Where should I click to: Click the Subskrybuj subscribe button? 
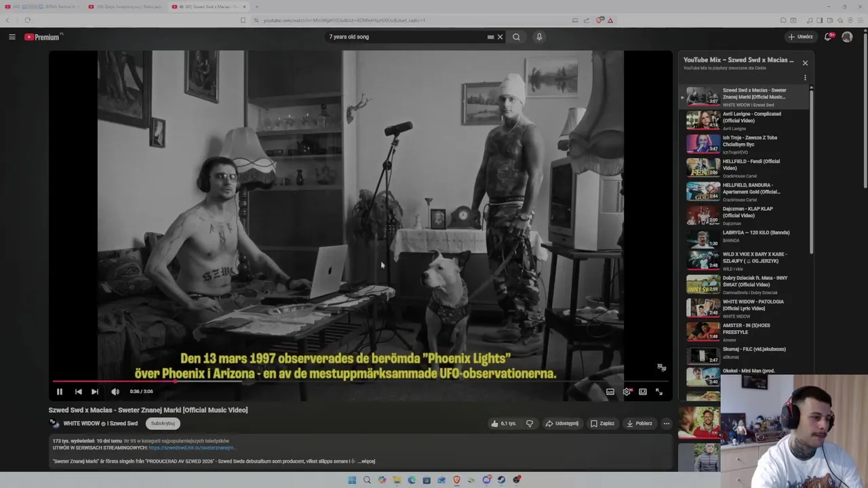pyautogui.click(x=163, y=424)
